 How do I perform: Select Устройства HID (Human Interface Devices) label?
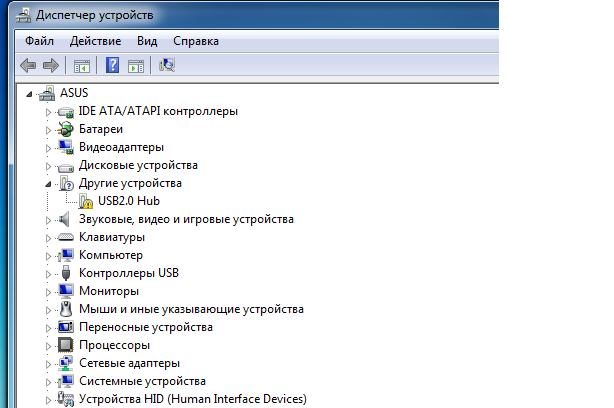pyautogui.click(x=193, y=399)
